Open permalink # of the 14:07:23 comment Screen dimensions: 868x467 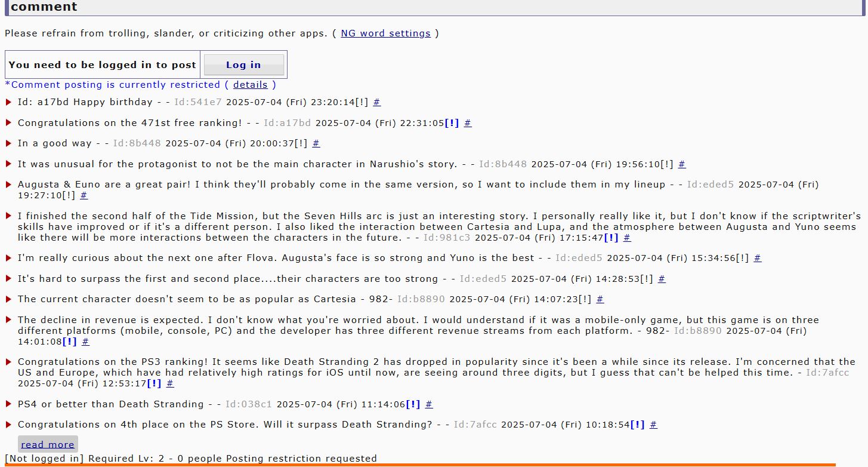[x=600, y=299]
